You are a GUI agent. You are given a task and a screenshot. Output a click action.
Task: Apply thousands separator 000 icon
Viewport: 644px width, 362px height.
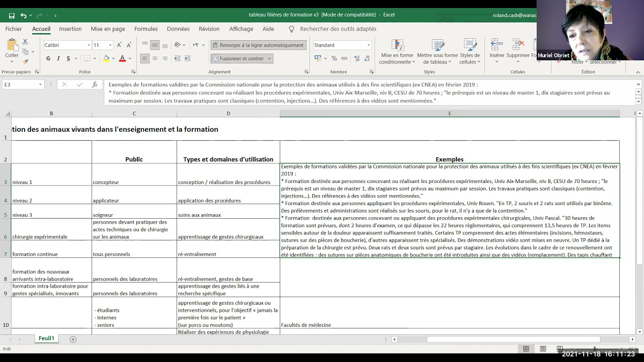pyautogui.click(x=345, y=58)
